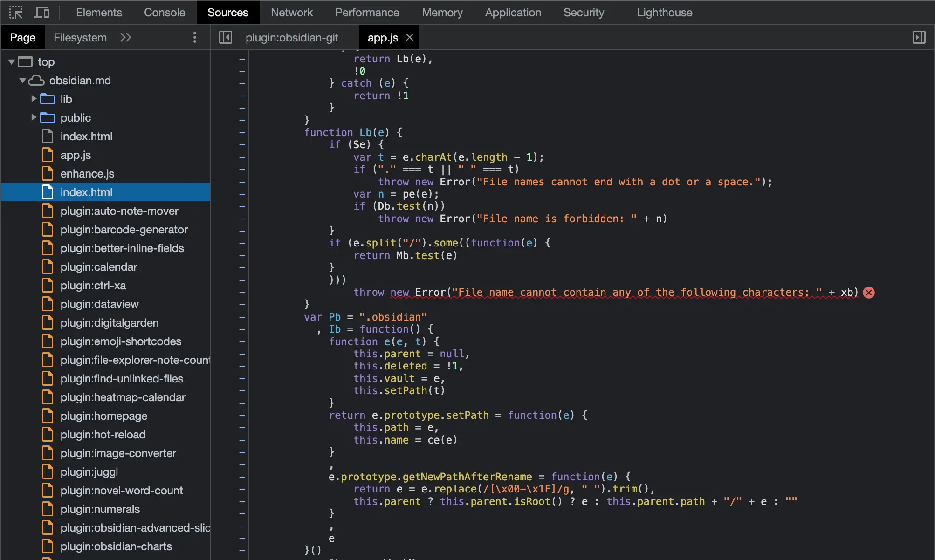935x560 pixels.
Task: Expand the public folder
Action: [x=34, y=117]
